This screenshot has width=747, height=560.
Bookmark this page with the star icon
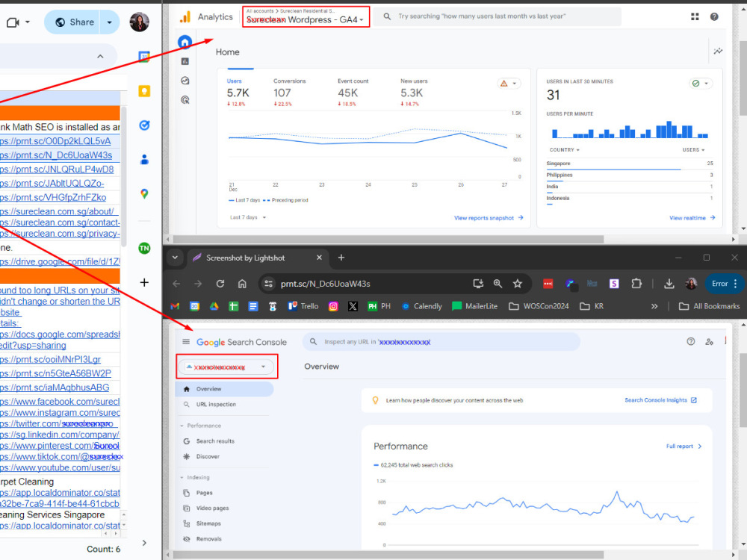point(518,284)
